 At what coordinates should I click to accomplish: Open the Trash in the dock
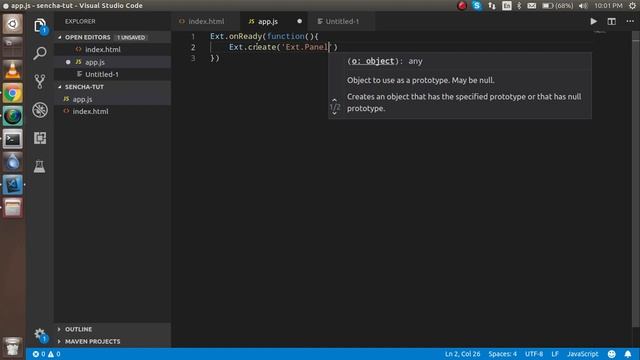coord(13,347)
